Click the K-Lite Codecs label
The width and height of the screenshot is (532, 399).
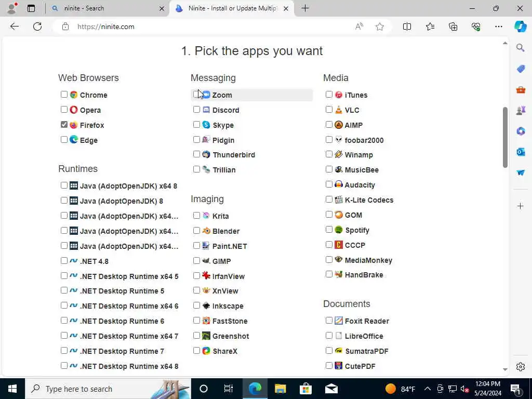click(369, 200)
